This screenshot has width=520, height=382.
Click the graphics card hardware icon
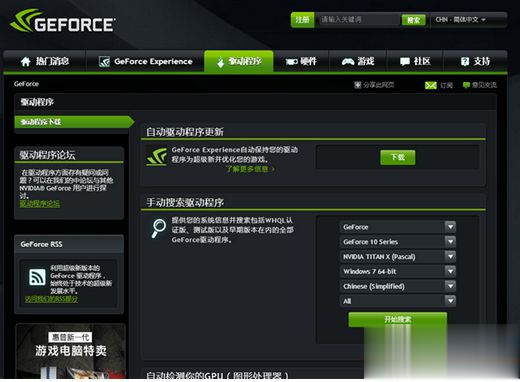(291, 62)
